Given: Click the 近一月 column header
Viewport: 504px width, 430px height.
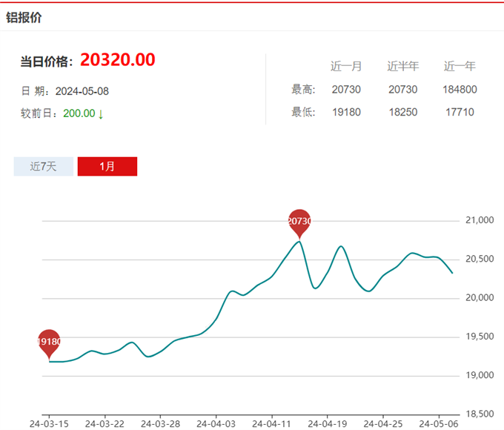Looking at the screenshot, I should point(346,67).
